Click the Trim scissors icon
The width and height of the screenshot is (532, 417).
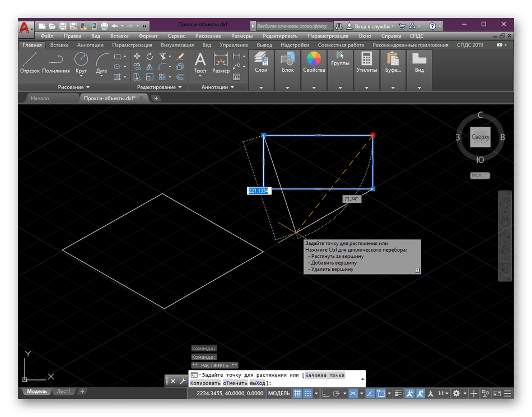[x=163, y=57]
